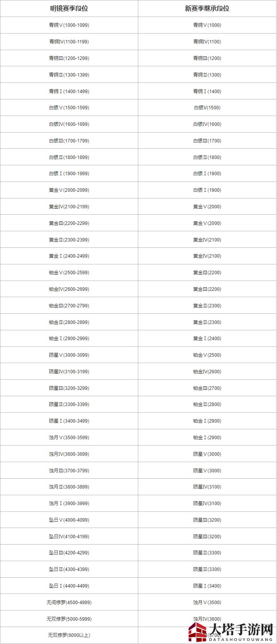Select the 蚀月Ⅴ(3500-3599) cell
The height and width of the screenshot is (644, 277).
(69, 437)
